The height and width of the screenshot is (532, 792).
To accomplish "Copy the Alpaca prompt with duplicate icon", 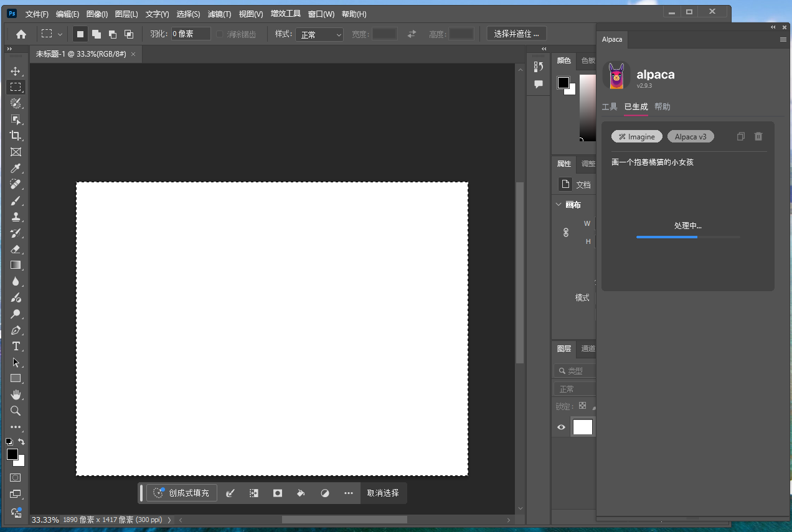I will pyautogui.click(x=740, y=136).
